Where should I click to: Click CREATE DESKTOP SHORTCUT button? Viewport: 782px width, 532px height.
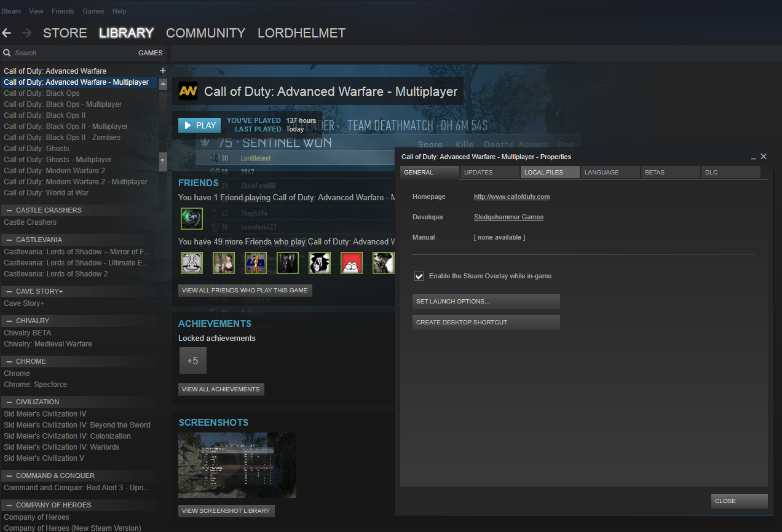coord(486,323)
